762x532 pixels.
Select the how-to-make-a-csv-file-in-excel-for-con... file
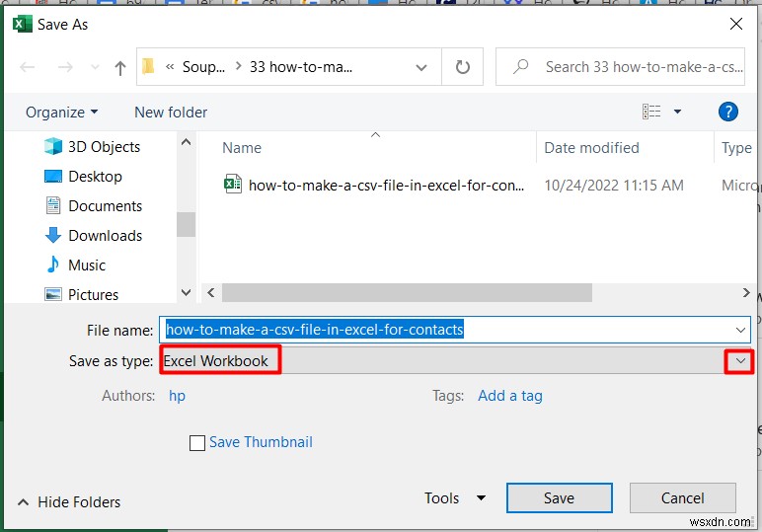tap(386, 186)
